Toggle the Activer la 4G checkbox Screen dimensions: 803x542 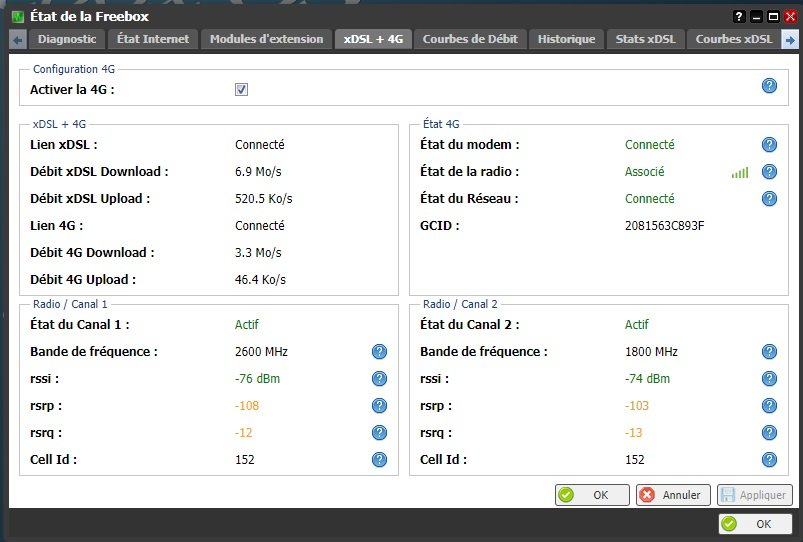coord(241,90)
